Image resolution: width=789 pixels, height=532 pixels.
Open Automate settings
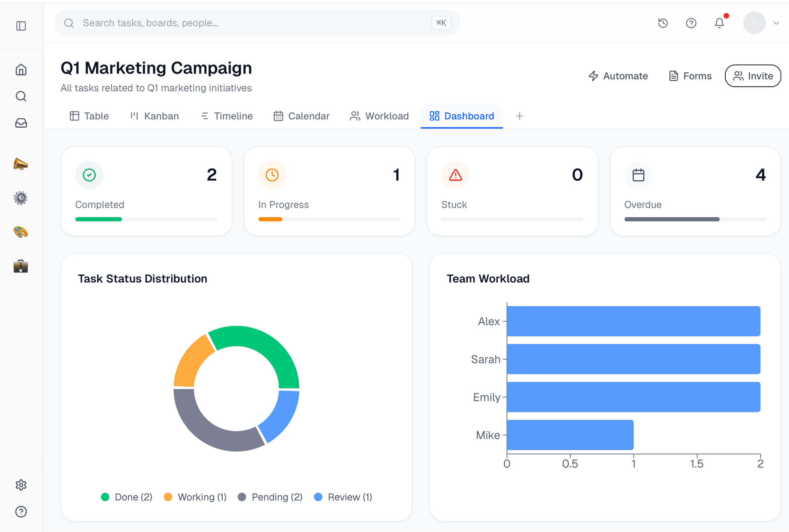(x=618, y=76)
